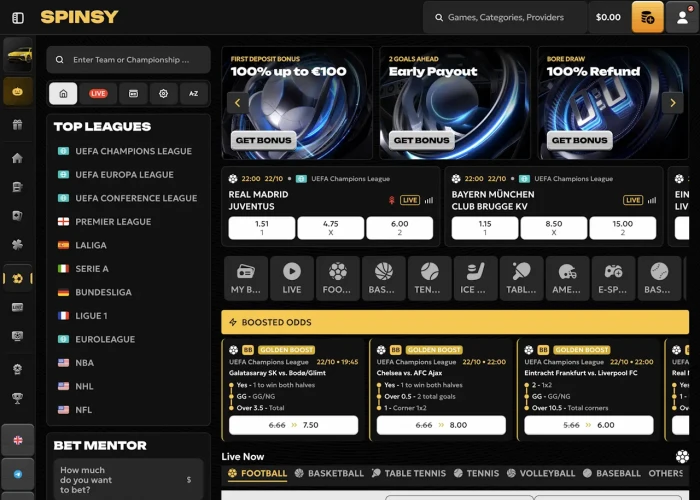Change language via UK flag icon
The height and width of the screenshot is (500, 700).
point(18,440)
